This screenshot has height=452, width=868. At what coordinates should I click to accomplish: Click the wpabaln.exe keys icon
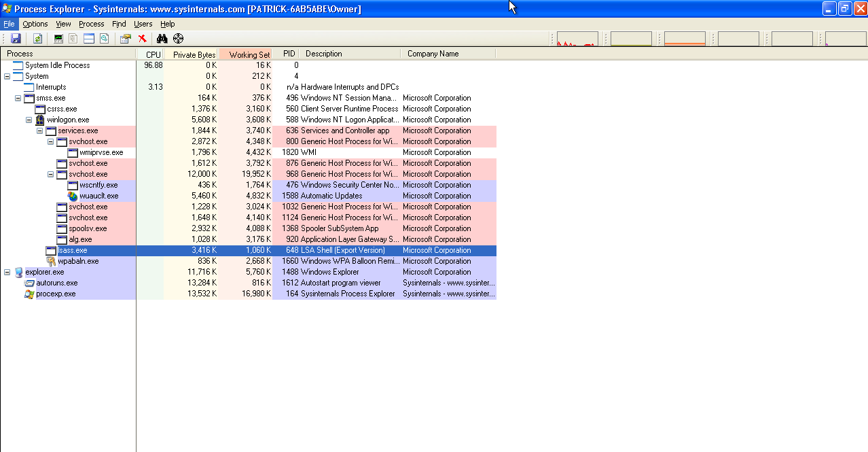pos(51,261)
